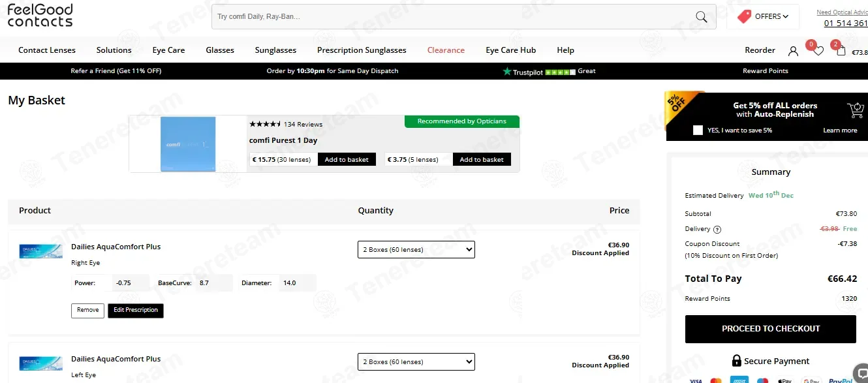Click the comfi Purest 1 Day product image
This screenshot has height=383, width=868.
tap(188, 144)
